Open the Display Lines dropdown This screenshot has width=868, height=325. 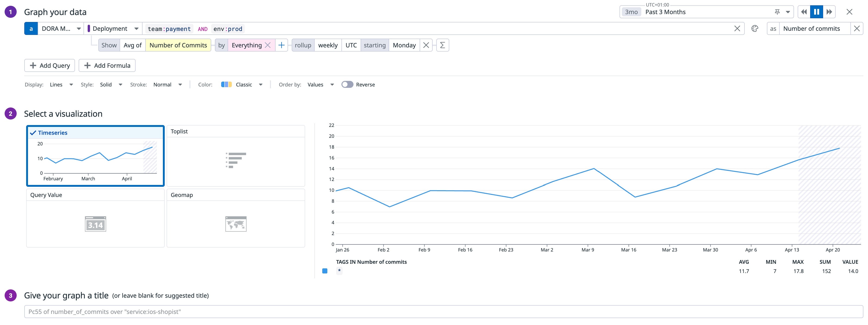click(x=61, y=85)
